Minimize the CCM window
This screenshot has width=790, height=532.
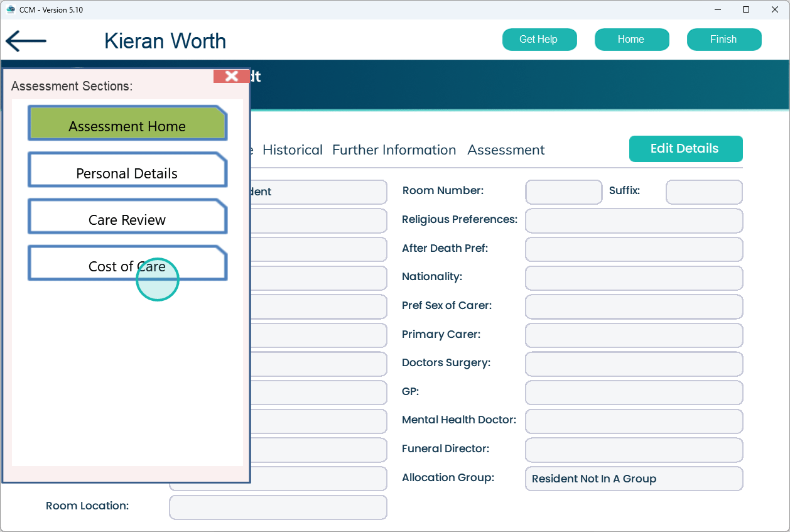coord(718,9)
